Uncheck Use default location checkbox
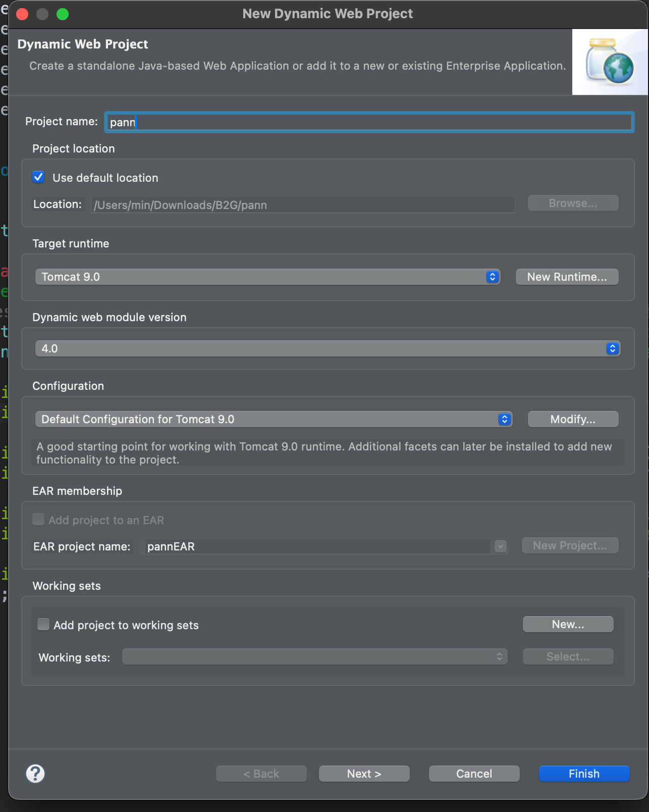 tap(38, 177)
